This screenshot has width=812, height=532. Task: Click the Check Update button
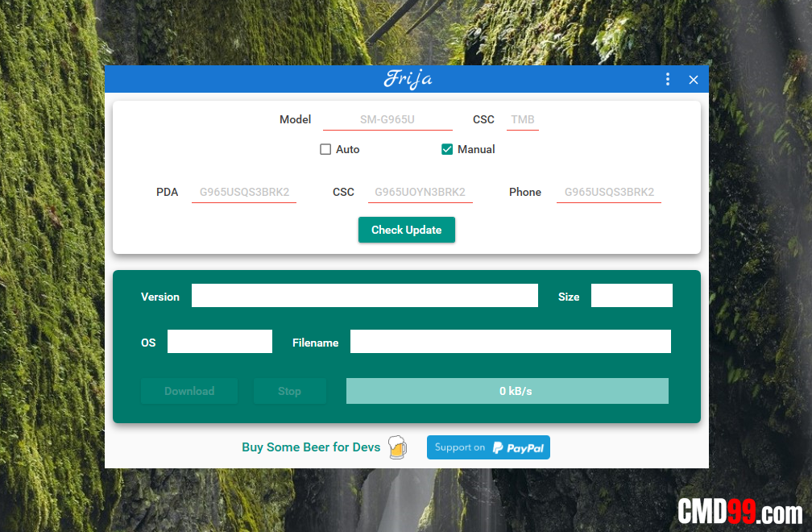pos(407,230)
